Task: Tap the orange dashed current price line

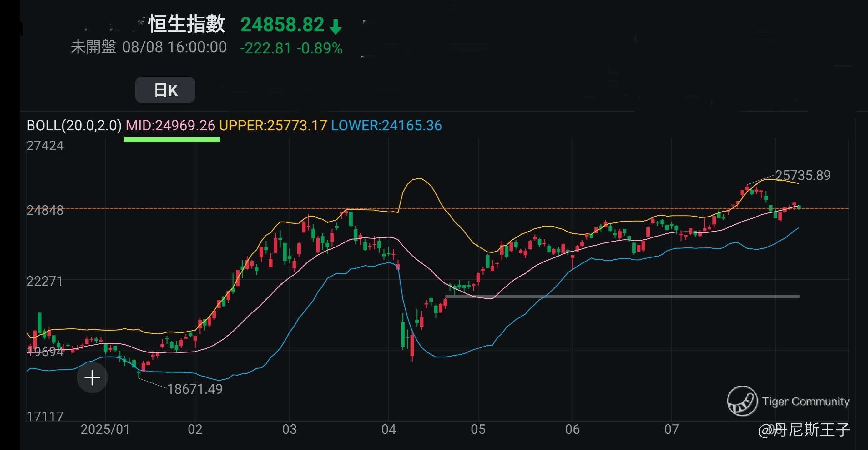Action: point(438,208)
